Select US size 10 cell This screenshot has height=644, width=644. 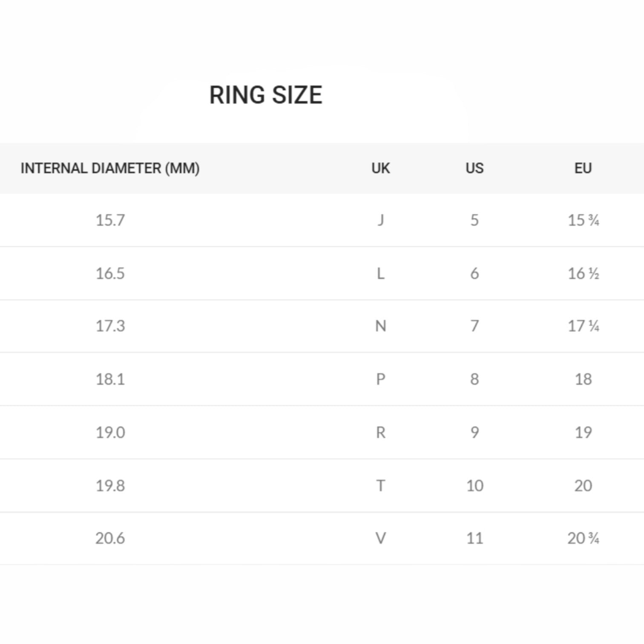[474, 486]
